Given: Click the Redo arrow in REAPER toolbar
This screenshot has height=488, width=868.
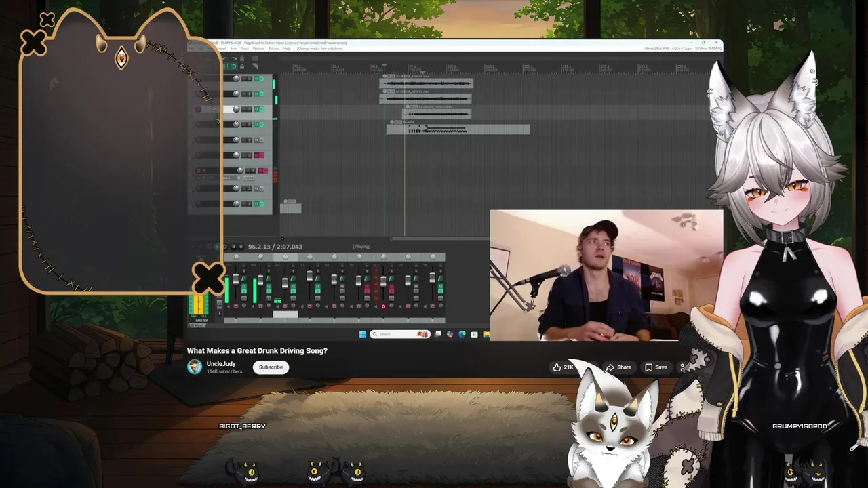Looking at the screenshot, I should [234, 58].
